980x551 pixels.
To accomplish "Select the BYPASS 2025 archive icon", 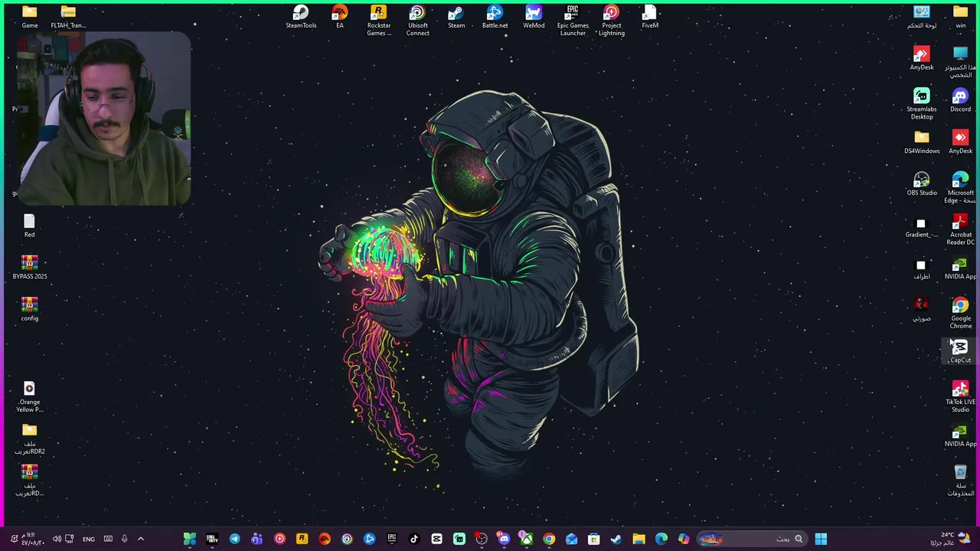I will [x=29, y=268].
